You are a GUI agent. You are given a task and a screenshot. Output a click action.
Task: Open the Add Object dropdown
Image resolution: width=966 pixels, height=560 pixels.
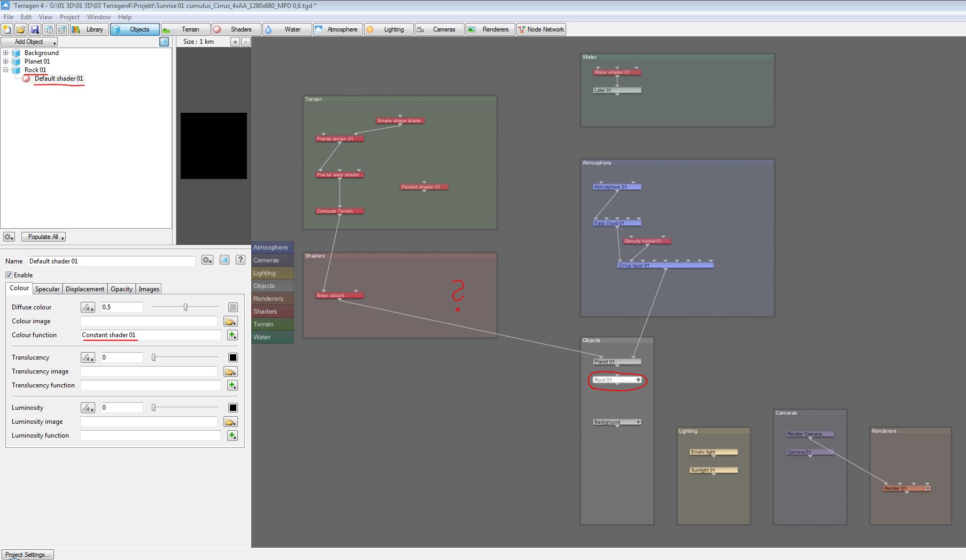click(29, 42)
